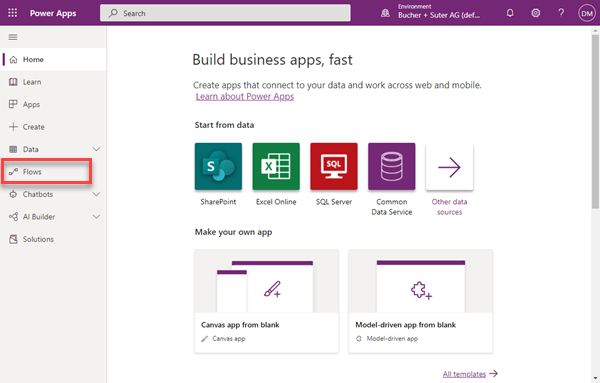Click the Learn book icon
Viewport: 600px width, 383px height.
(13, 82)
